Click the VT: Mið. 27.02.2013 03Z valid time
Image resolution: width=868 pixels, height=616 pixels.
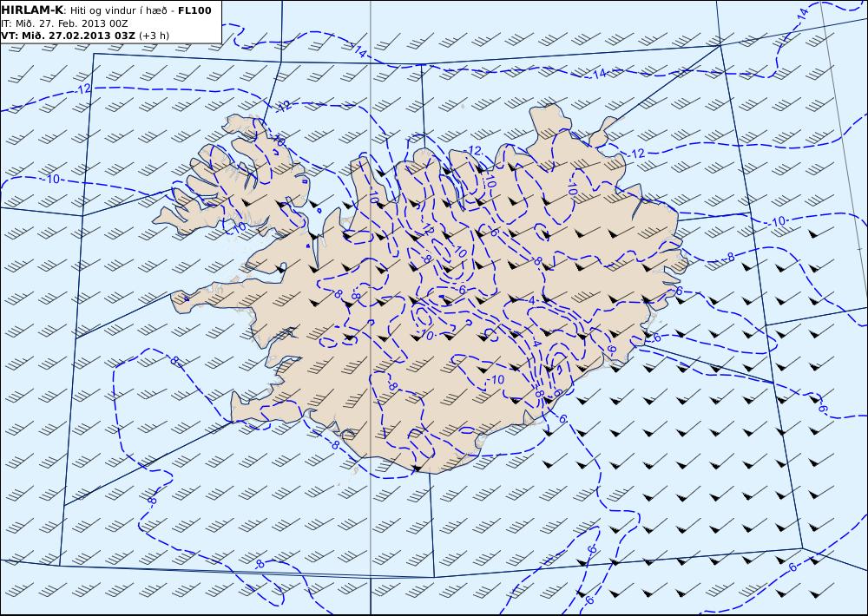(x=68, y=36)
